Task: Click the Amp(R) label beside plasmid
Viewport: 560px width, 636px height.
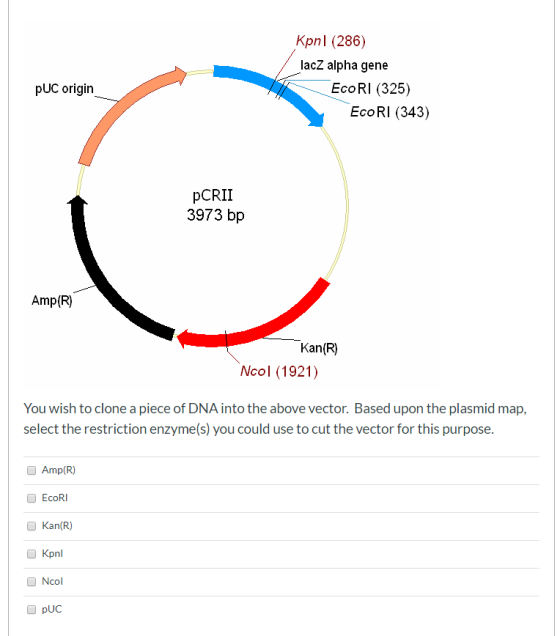Action: (x=52, y=301)
